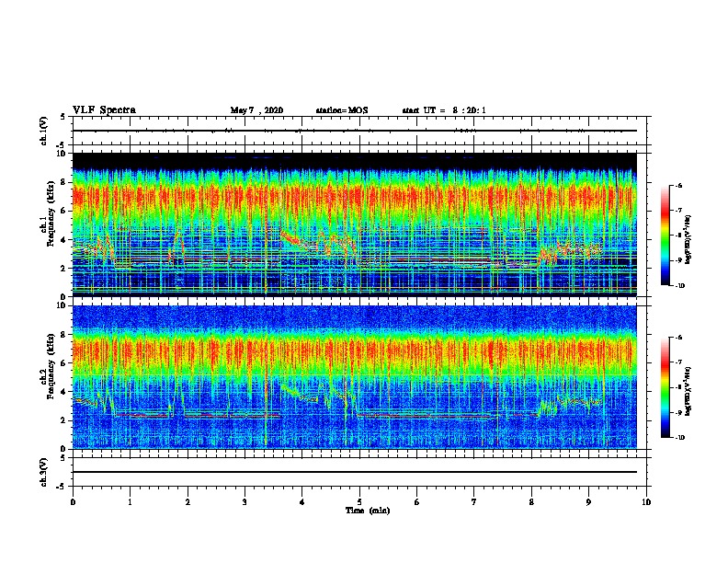Viewport: 728px width, 563px height.
Task: Click the lower color bar log(PSD) label
Action: (x=688, y=391)
